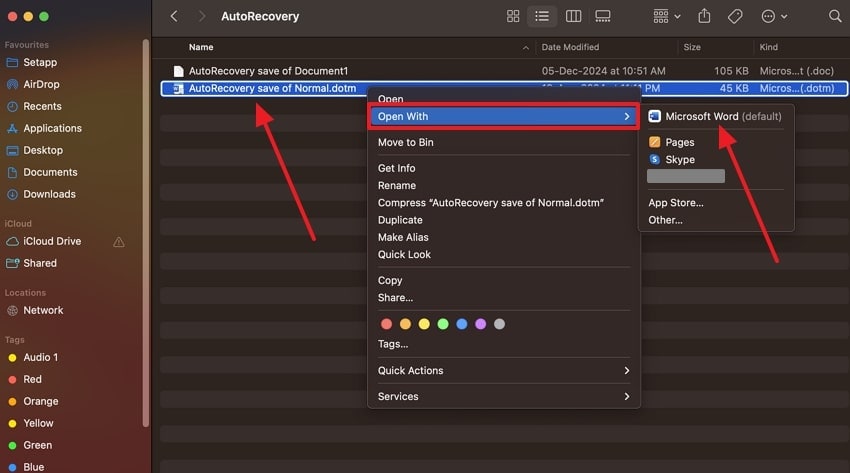Expand the Open With submenu

(x=504, y=116)
